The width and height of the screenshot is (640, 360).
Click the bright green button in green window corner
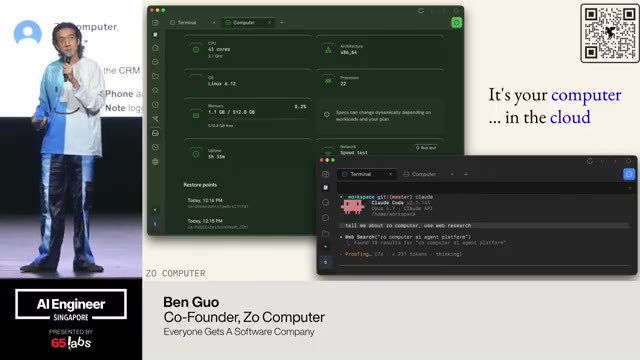point(456,22)
